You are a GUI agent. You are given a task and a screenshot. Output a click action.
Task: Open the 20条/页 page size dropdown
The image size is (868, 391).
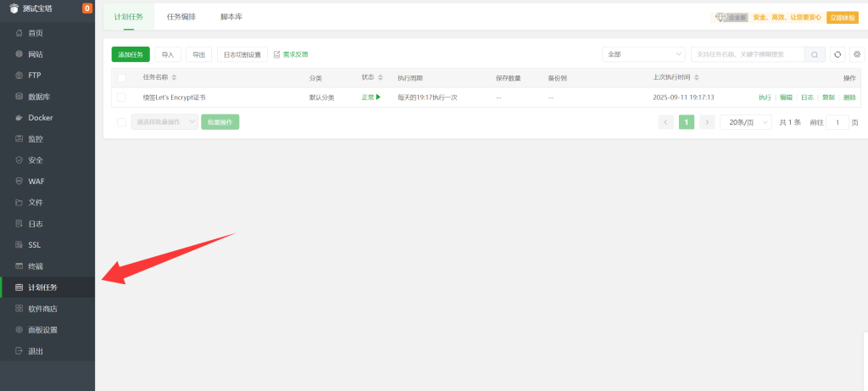[745, 122]
